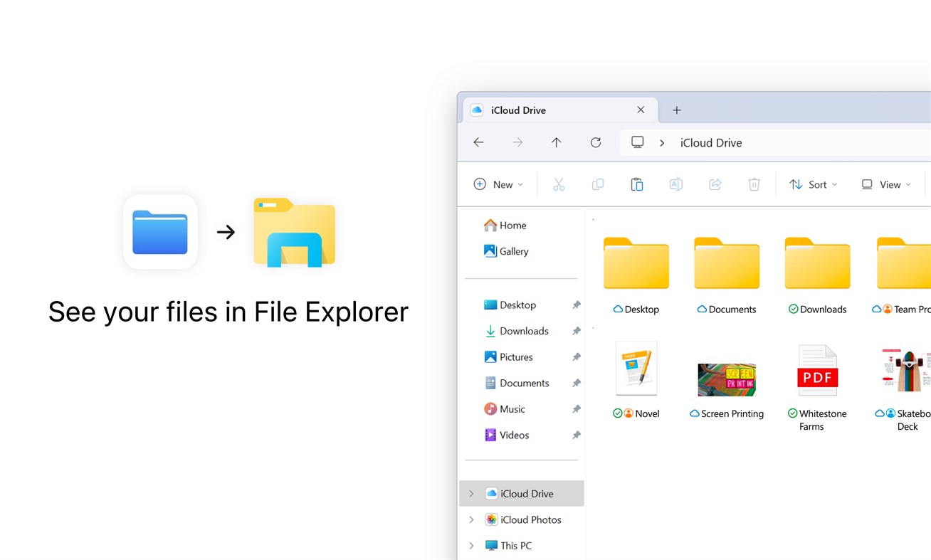Open the Whitestone Farms PDF file
The width and height of the screenshot is (931, 560).
tap(817, 369)
